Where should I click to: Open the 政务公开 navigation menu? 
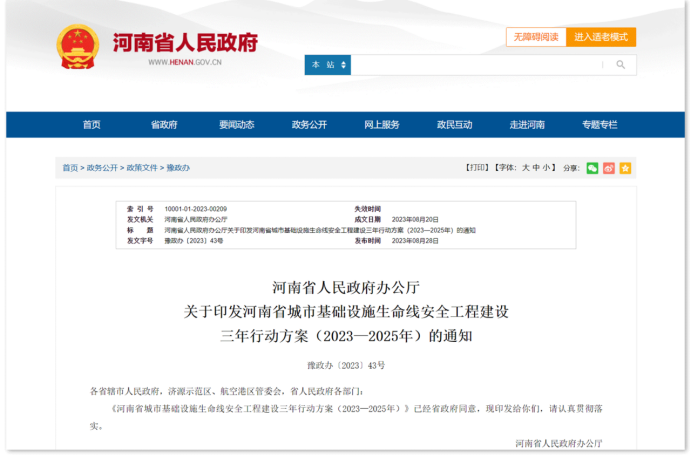tap(309, 125)
